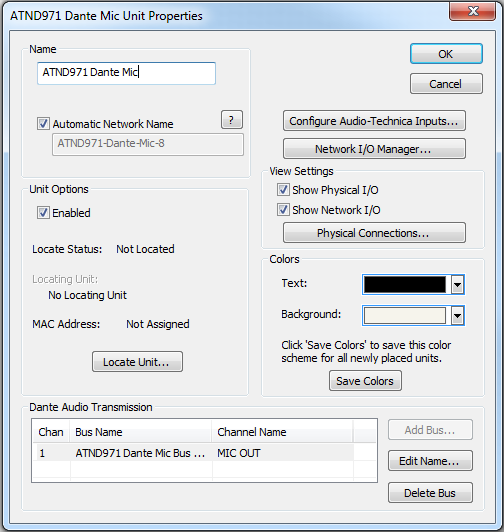The image size is (504, 532).
Task: Uncheck Show Physical I/O
Action: click(x=283, y=190)
